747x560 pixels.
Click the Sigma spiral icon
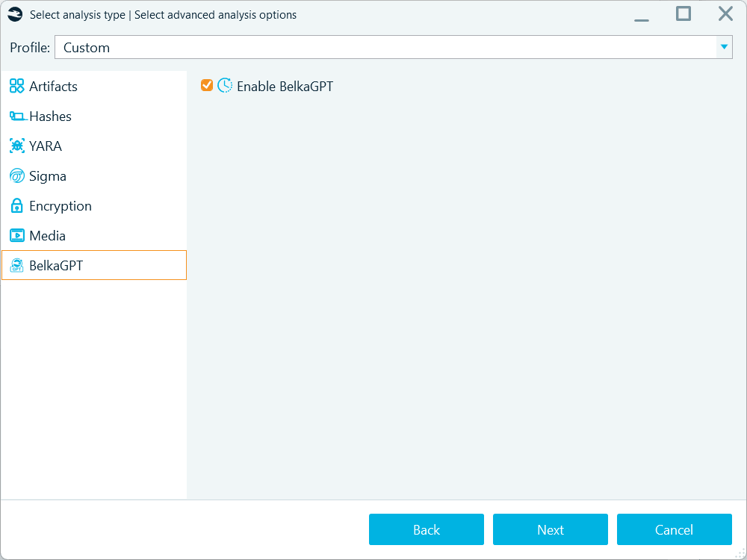click(x=16, y=175)
